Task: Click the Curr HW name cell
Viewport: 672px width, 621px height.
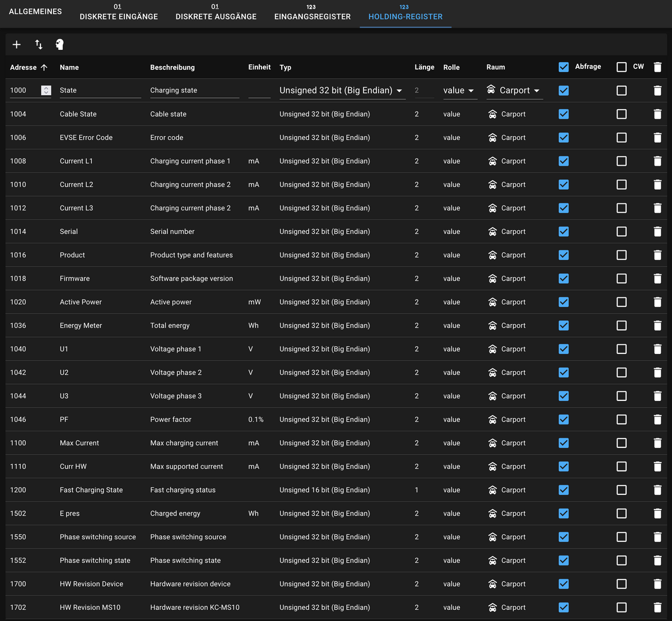Action: click(x=73, y=466)
